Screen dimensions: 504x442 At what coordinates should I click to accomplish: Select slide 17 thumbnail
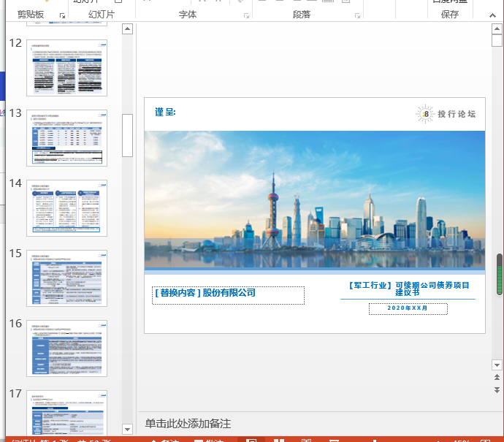(x=67, y=413)
